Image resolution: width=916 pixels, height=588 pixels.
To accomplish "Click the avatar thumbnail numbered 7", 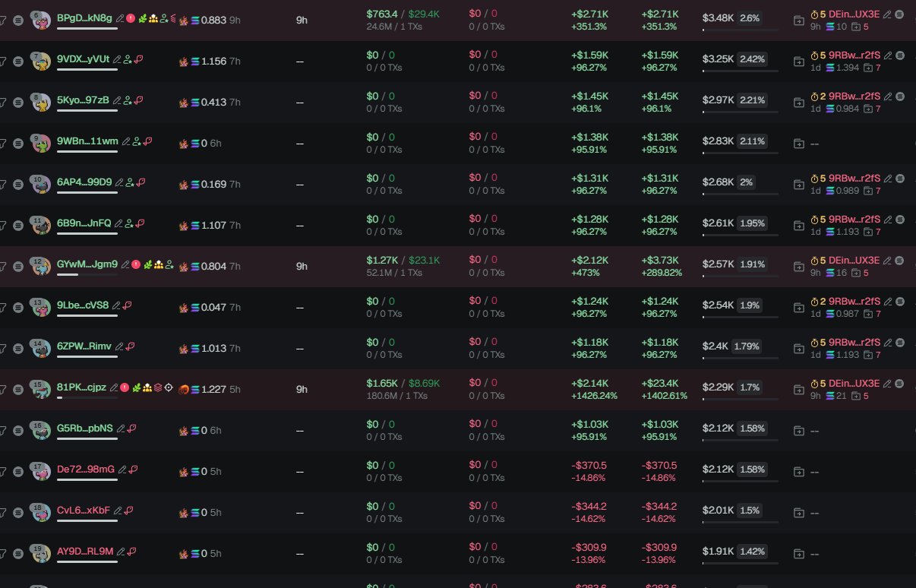I will coord(41,60).
